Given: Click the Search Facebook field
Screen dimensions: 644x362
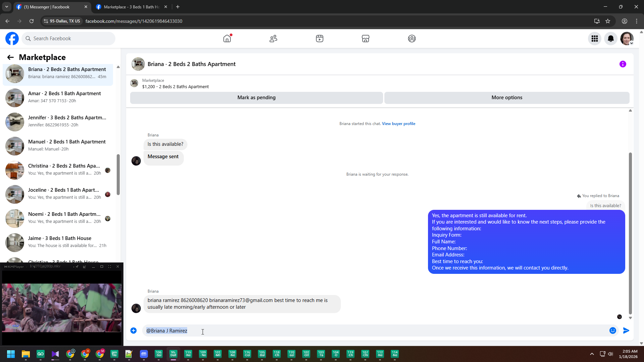Looking at the screenshot, I should [69, 39].
